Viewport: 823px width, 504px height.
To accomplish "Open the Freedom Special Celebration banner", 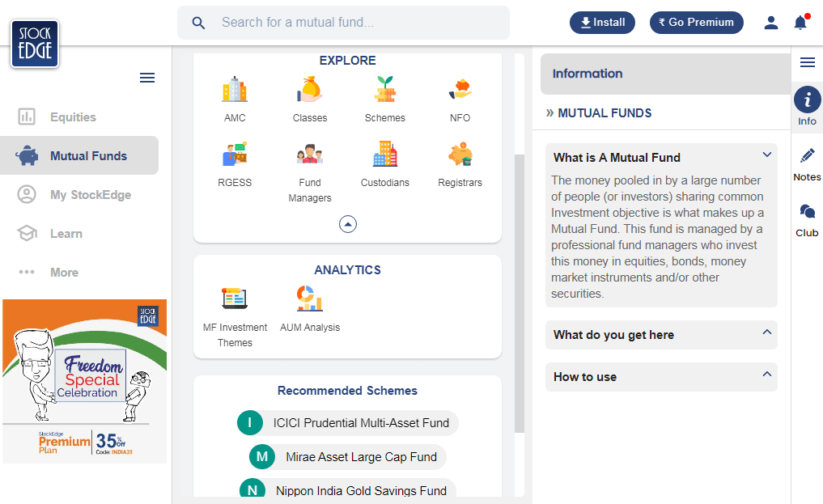I will tap(84, 381).
